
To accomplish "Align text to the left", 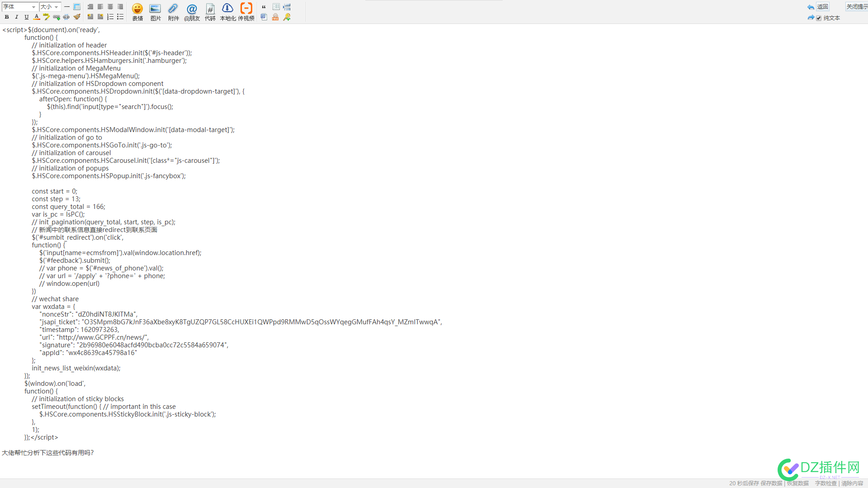I will (x=100, y=7).
